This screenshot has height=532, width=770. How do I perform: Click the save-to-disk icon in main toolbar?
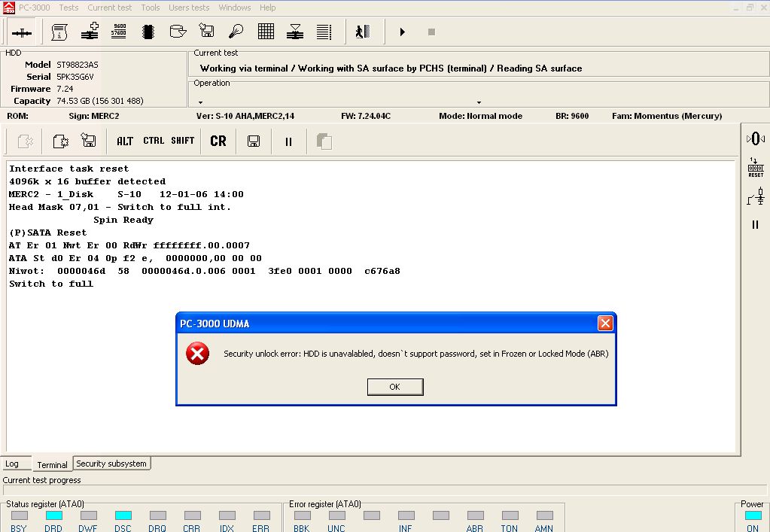coord(207,31)
